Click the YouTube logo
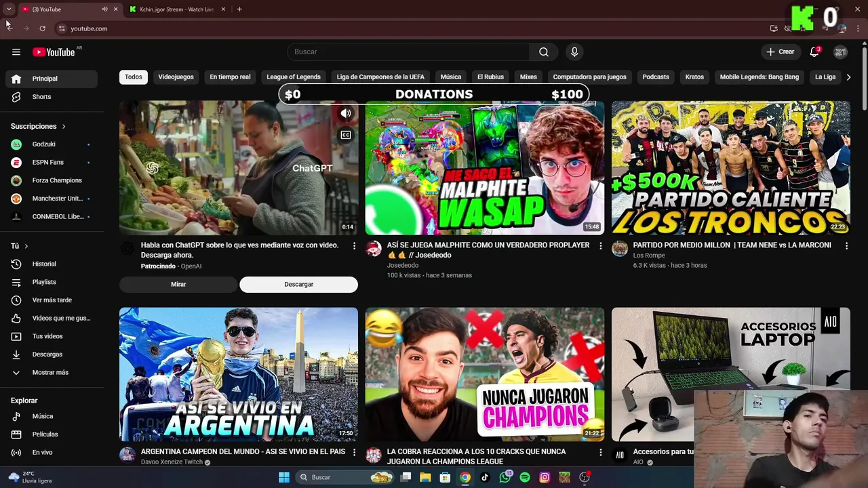868x488 pixels. (x=54, y=52)
